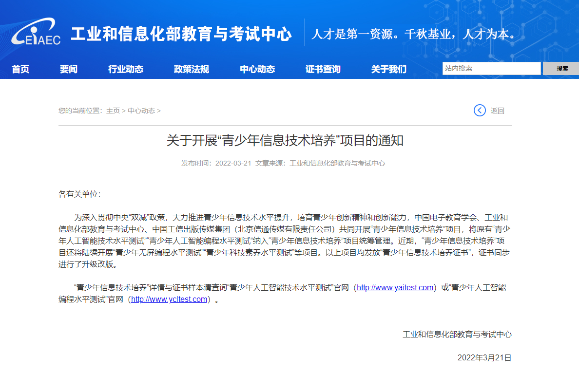
Task: Select 政策法规 from the navigation bar
Action: (192, 69)
